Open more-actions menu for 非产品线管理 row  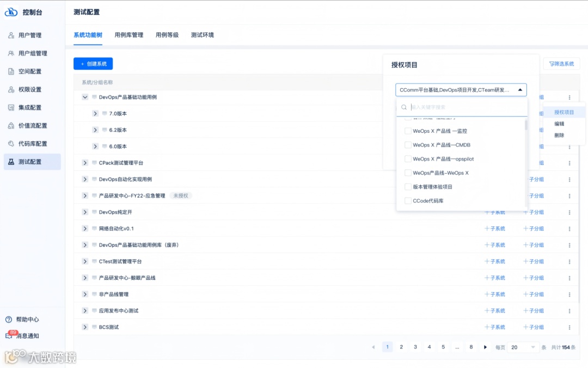pos(569,295)
